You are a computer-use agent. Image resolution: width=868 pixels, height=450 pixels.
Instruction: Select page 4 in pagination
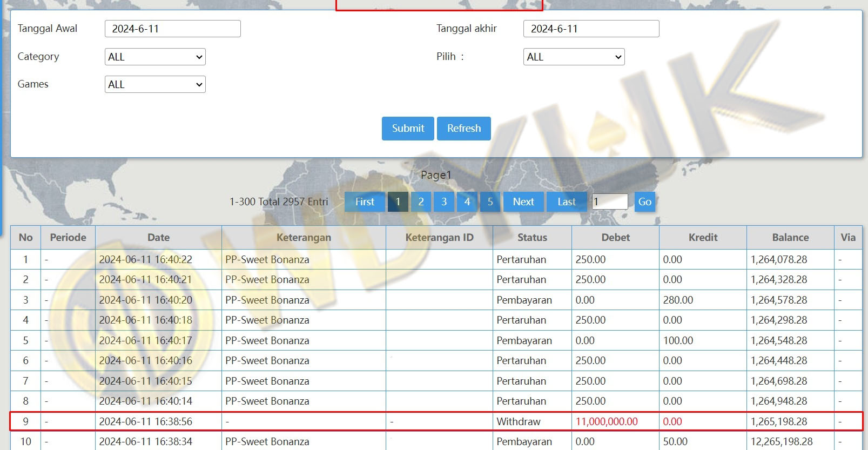(467, 202)
